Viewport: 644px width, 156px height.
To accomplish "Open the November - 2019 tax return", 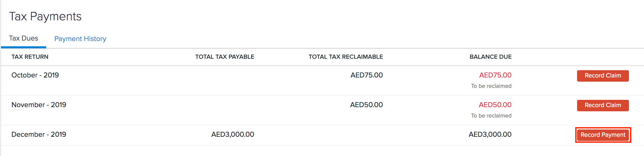I will click(x=39, y=105).
